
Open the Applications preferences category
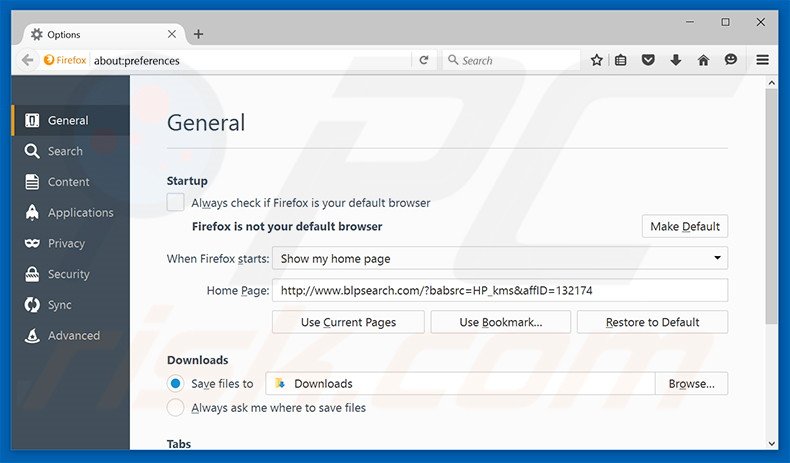pos(71,213)
